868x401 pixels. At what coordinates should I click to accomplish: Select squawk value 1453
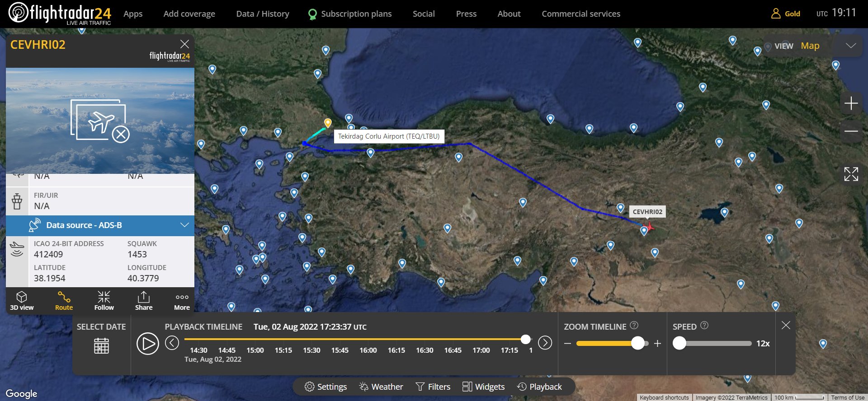tap(137, 254)
